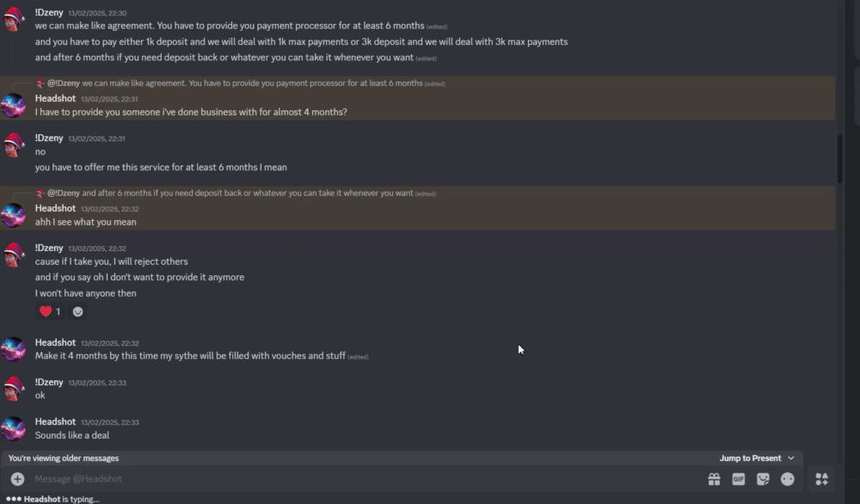Screen dimensions: 860x504
Task: Open the sticker picker icon
Action: pyautogui.click(x=763, y=479)
